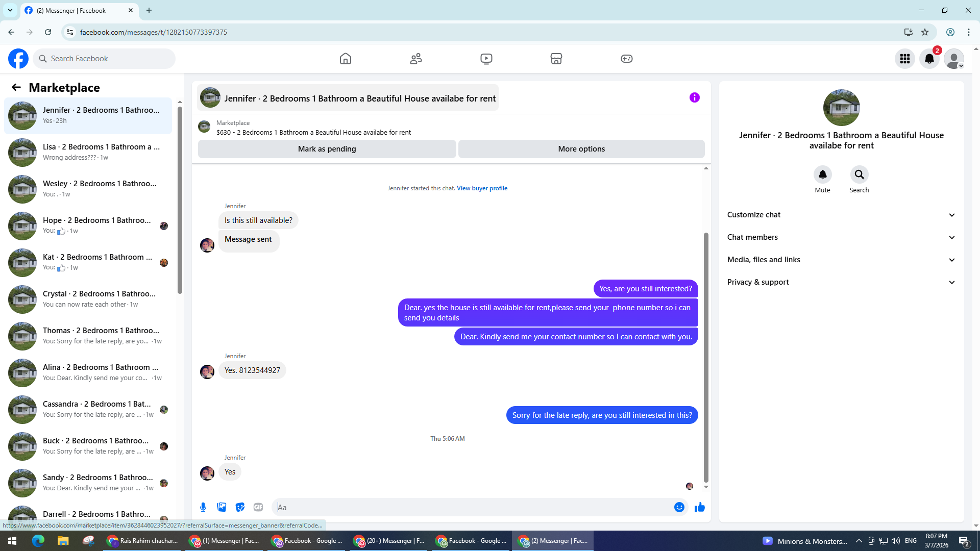The image size is (980, 551).
Task: Open the Facebook apps grid menu
Action: point(905,59)
